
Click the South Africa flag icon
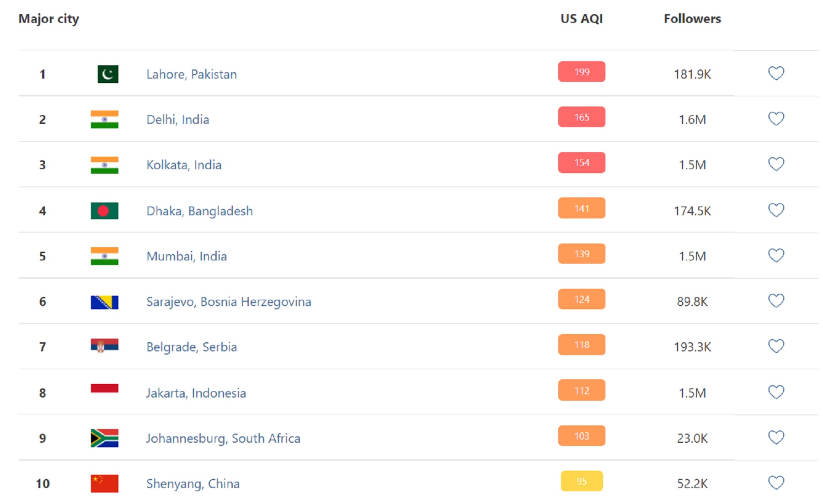[104, 438]
